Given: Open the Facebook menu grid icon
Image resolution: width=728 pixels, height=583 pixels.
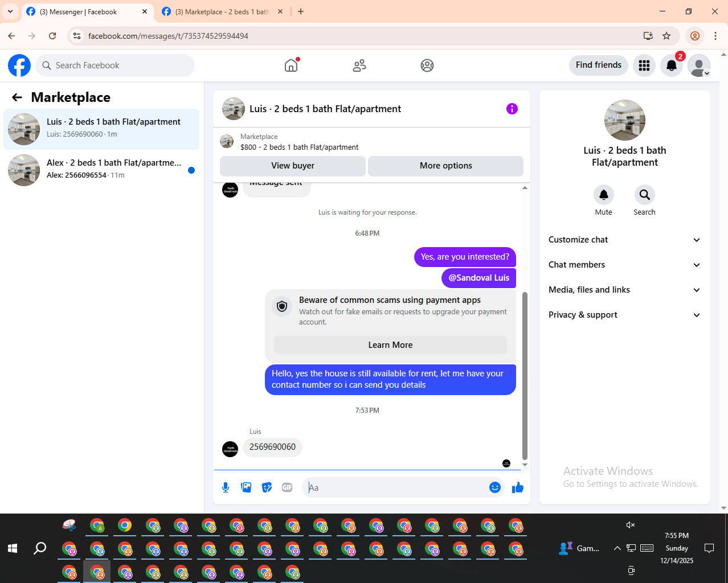Looking at the screenshot, I should (x=644, y=65).
